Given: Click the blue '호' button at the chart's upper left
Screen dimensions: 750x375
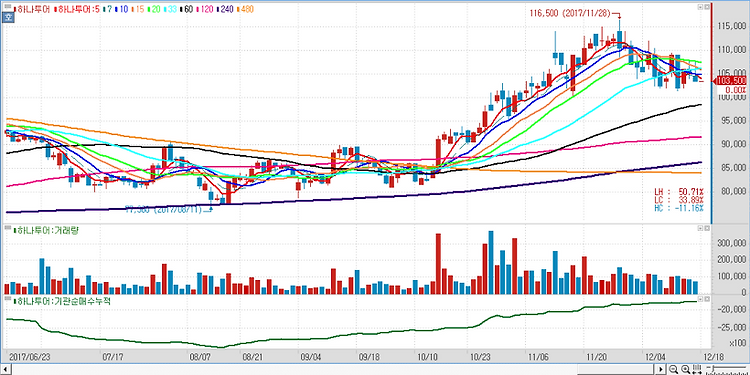Looking at the screenshot, I should [8, 17].
